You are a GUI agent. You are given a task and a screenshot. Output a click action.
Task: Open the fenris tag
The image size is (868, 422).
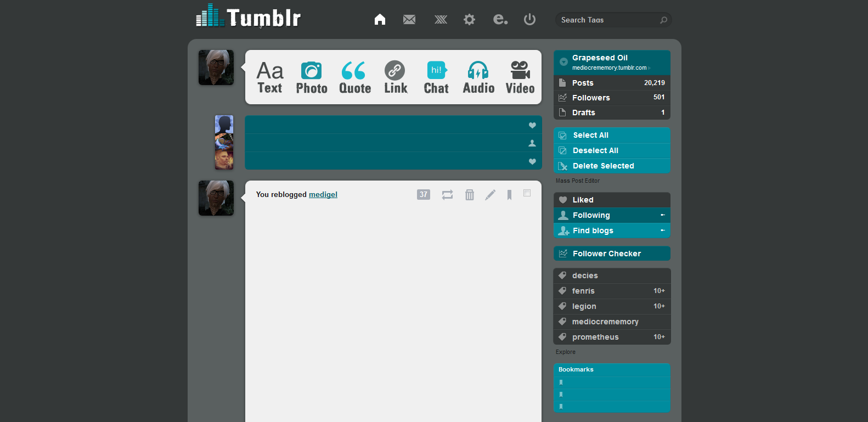tap(612, 291)
